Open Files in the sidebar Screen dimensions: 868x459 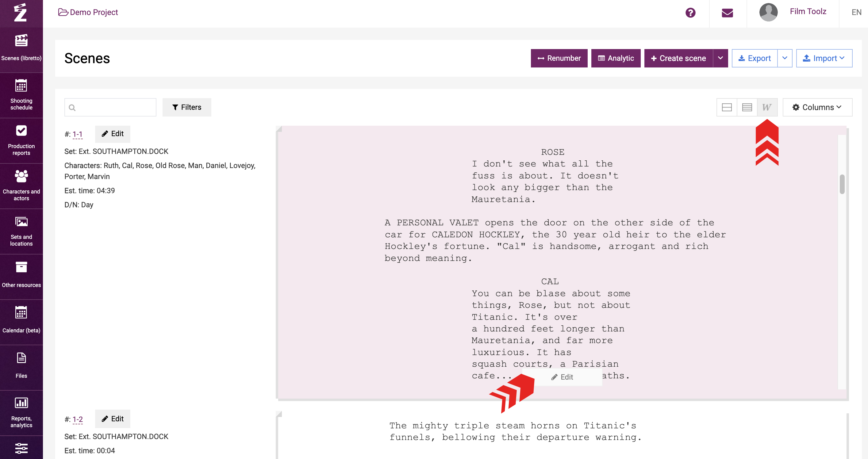click(21, 368)
